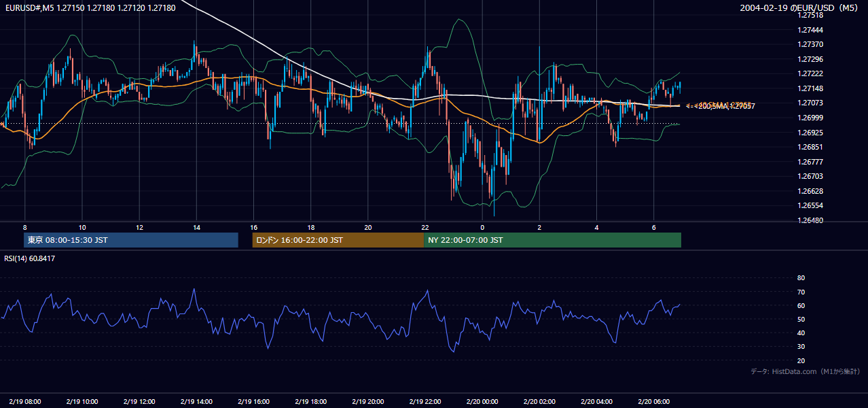Click the 2/20 02:00 date label
The image size is (868, 408).
[539, 402]
